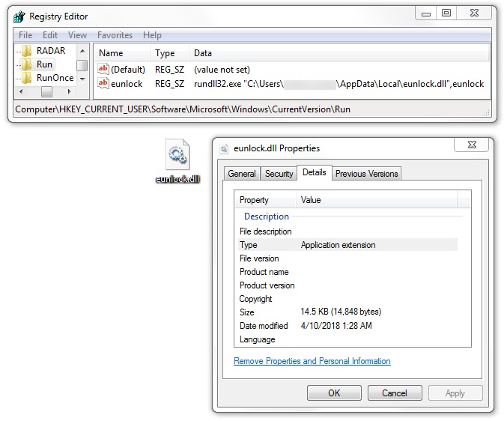Viewport: 504px width, 421px height.
Task: Select the Product version property row
Action: coord(348,285)
